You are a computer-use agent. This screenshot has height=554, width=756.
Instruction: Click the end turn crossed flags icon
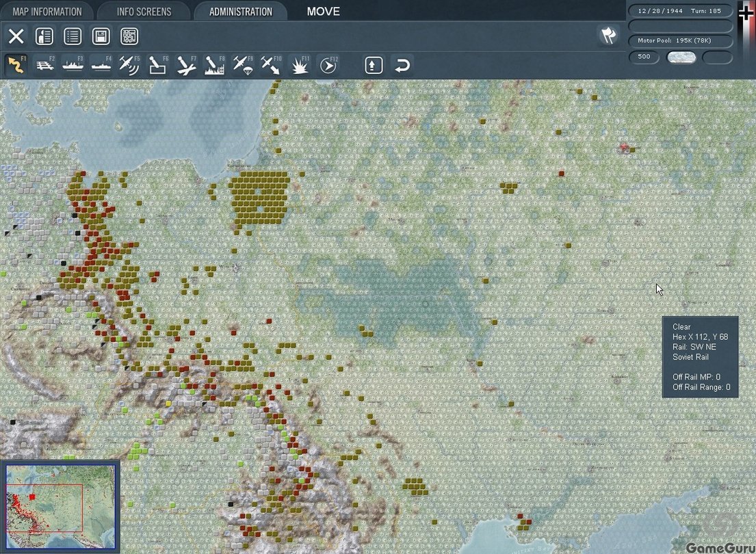coord(608,35)
